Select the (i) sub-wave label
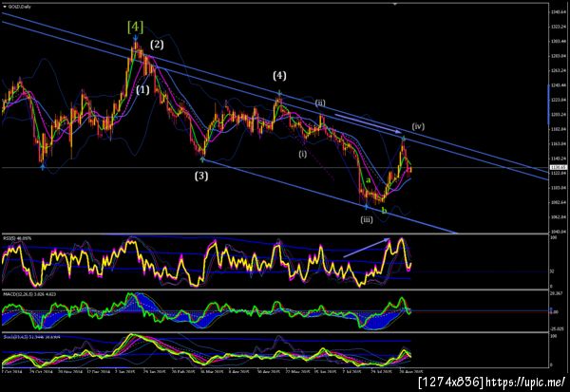Viewport: 570px width, 392px height. point(302,154)
